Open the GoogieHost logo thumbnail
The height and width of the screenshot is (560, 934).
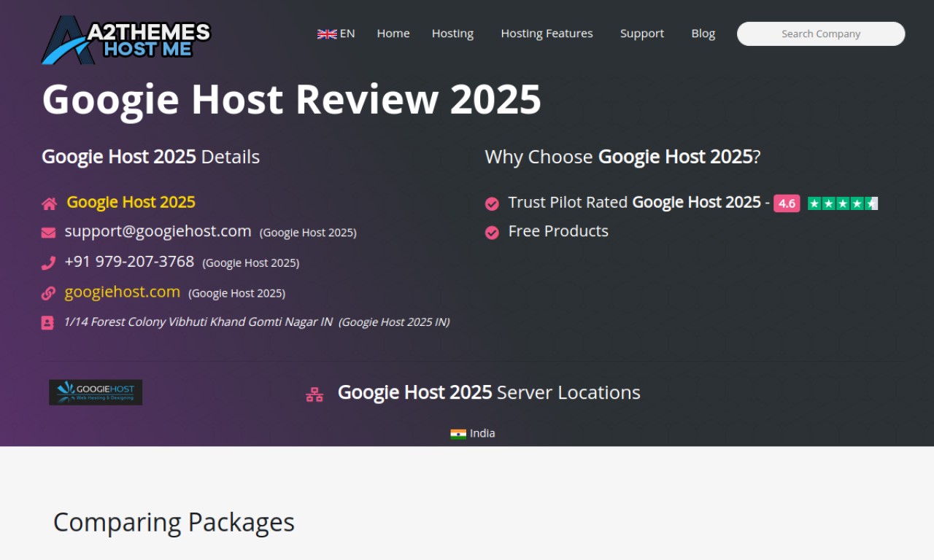[x=96, y=392]
